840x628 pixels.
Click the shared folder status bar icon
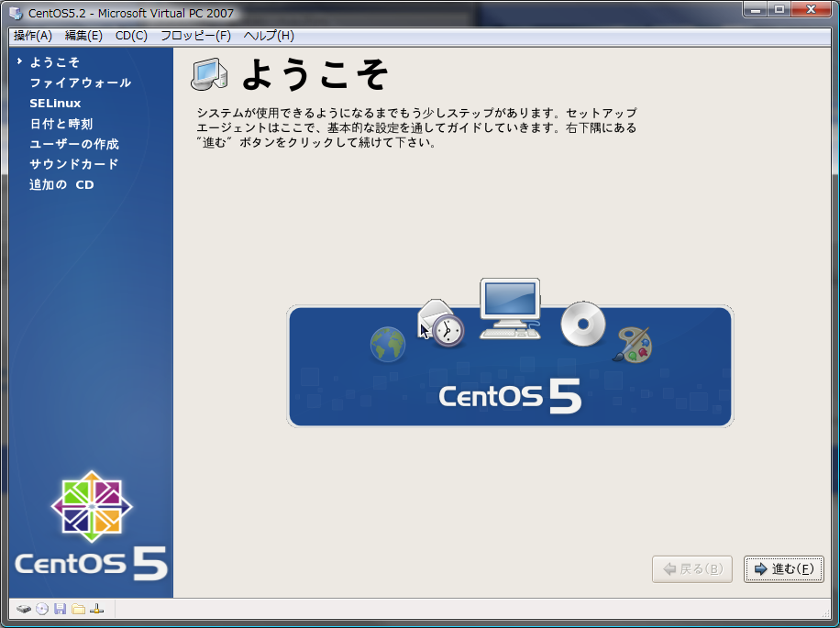coord(78,609)
